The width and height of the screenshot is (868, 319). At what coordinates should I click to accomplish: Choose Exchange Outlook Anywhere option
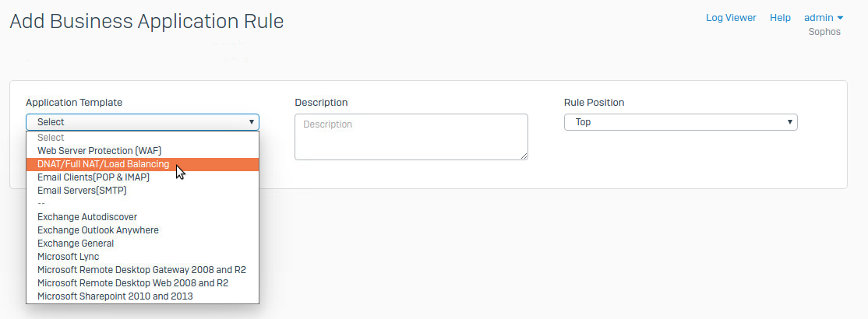click(97, 230)
